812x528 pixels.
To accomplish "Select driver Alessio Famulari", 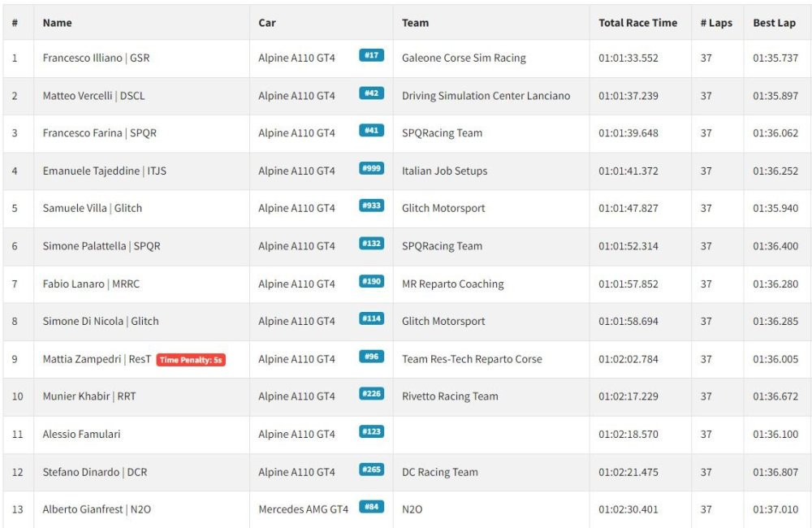I will 81,435.
